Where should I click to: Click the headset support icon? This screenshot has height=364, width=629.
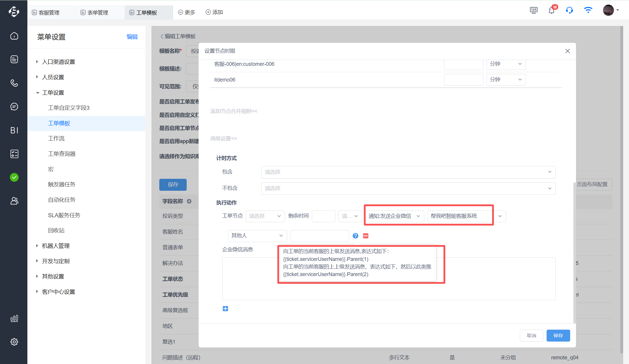569,10
